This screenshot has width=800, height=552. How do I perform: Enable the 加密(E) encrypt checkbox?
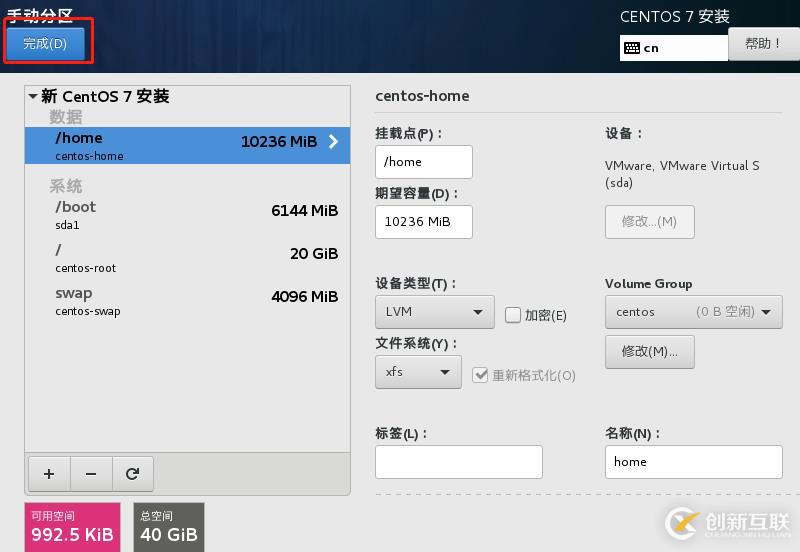(x=513, y=315)
